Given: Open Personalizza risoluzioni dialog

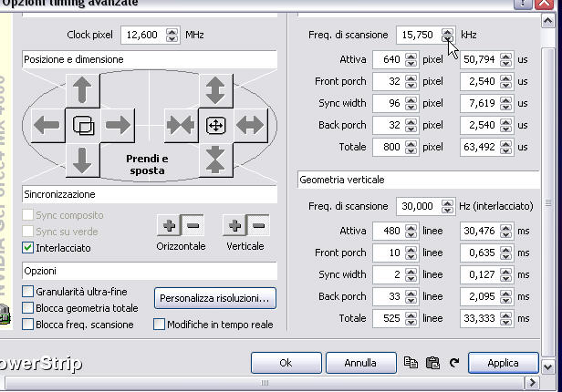Looking at the screenshot, I should (214, 298).
